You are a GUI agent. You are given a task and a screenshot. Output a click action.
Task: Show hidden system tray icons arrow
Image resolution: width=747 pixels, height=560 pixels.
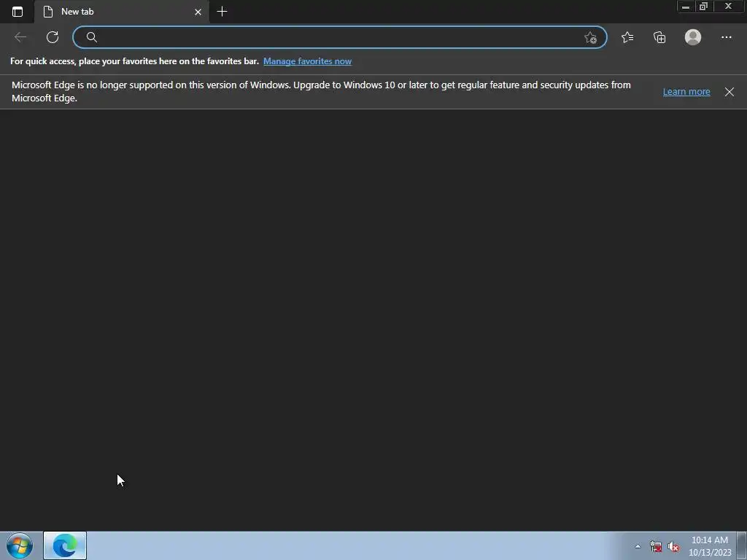point(638,546)
